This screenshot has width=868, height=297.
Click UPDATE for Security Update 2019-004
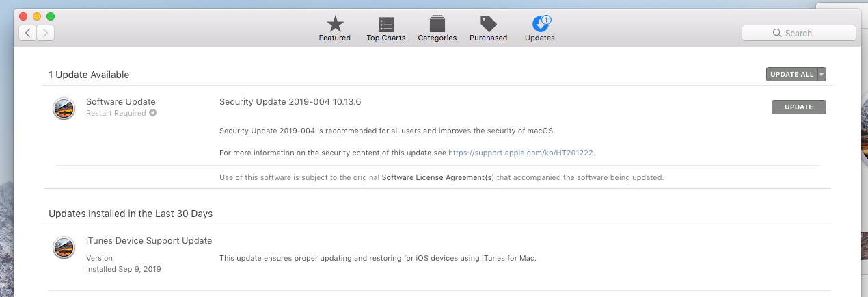pos(798,107)
